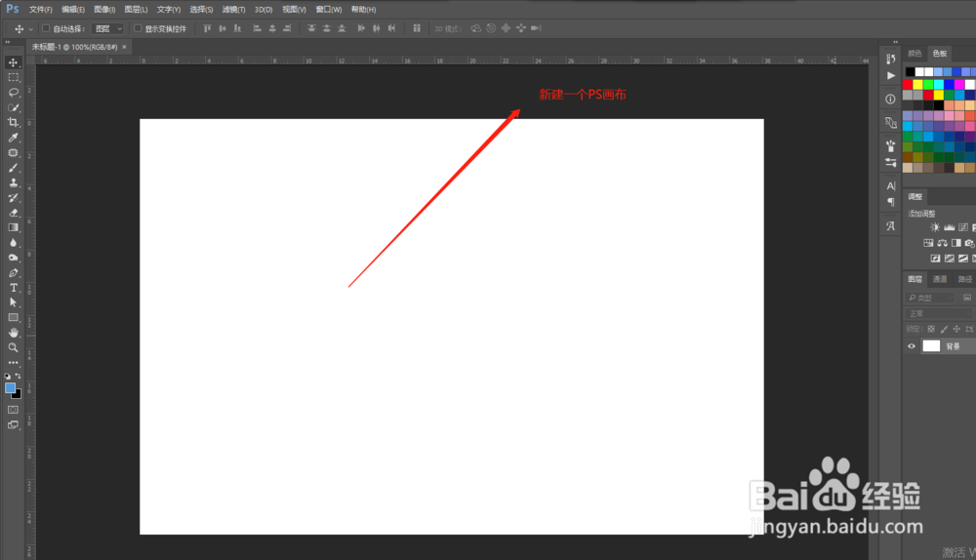Select the Zoom tool
The height and width of the screenshot is (560, 976).
coord(13,348)
